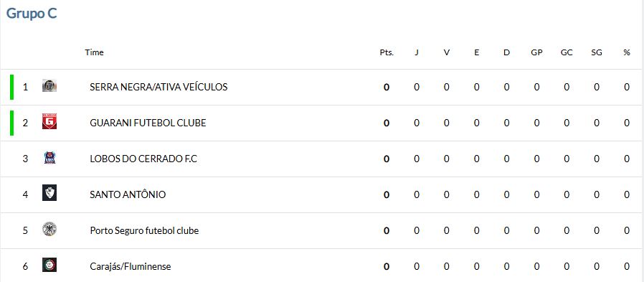Click the green qualification marker for position 1
Screen dimensions: 644x282
pyautogui.click(x=12, y=87)
